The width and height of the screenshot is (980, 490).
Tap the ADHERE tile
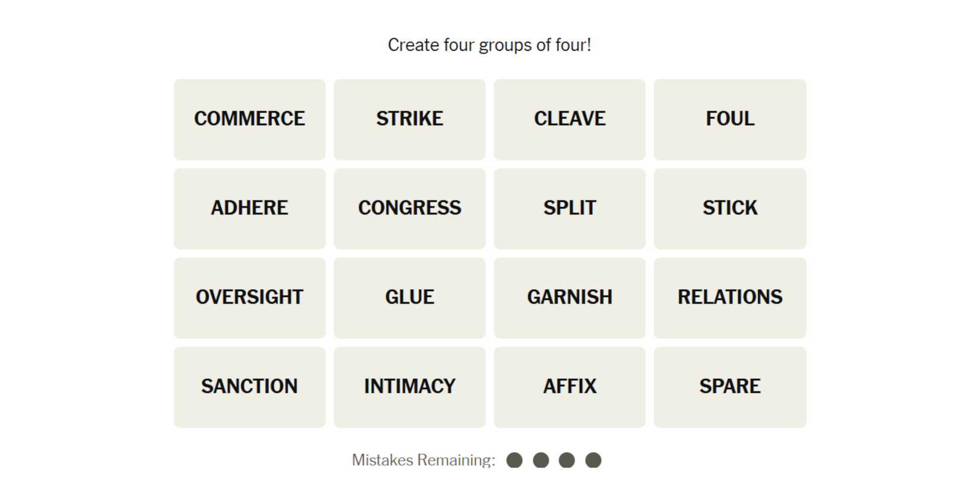(x=249, y=208)
